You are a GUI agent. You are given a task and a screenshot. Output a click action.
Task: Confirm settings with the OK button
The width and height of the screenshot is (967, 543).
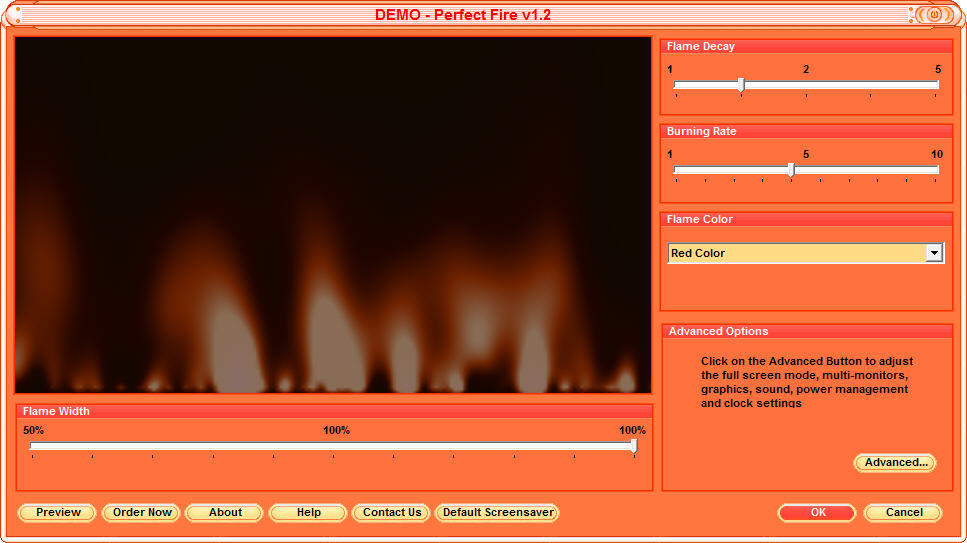click(x=818, y=512)
